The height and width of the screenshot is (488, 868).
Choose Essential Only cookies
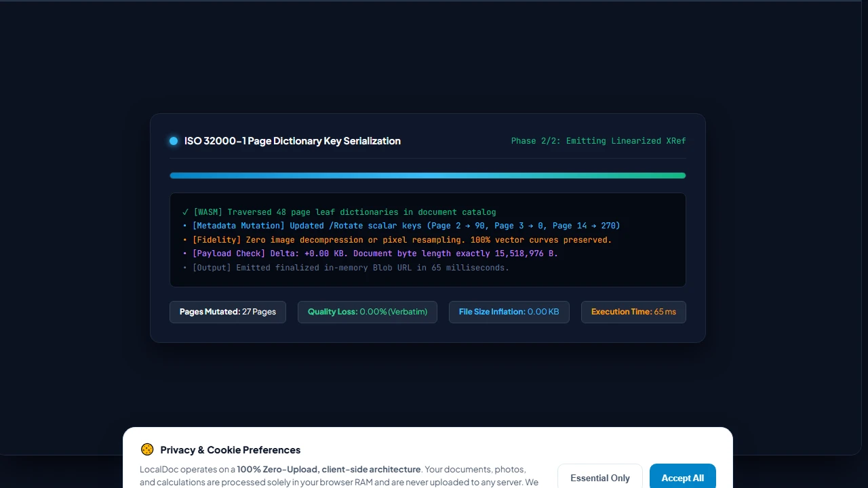pos(599,477)
